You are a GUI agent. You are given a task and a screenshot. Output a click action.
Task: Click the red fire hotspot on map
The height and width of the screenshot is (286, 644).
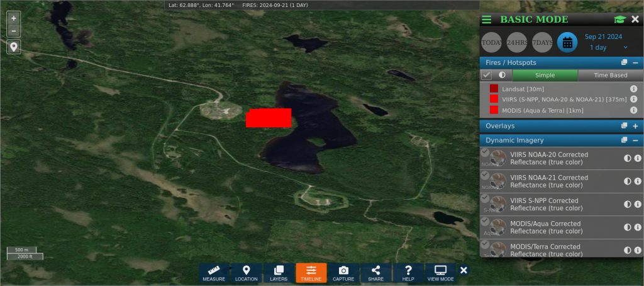tap(269, 118)
